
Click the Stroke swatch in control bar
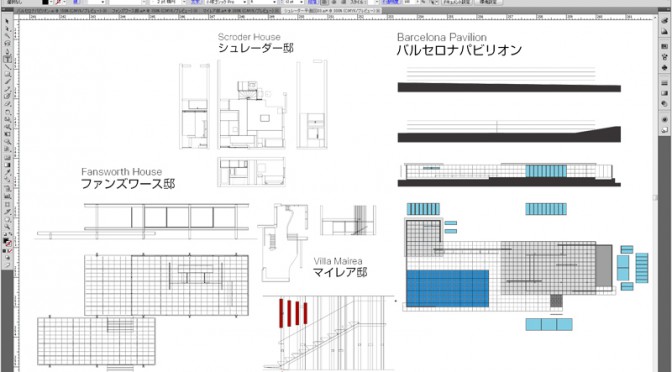tap(57, 2)
